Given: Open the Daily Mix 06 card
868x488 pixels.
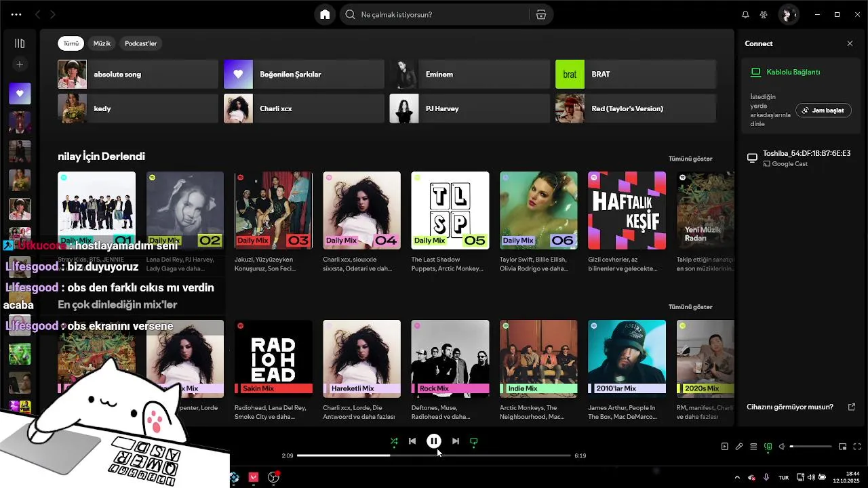Looking at the screenshot, I should click(538, 222).
